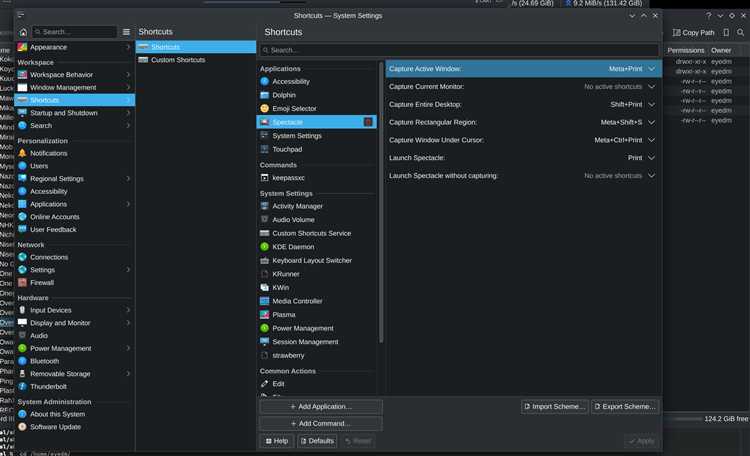Image resolution: width=750 pixels, height=456 pixels.
Task: Select Custom Shortcuts Service entry
Action: [x=317, y=234]
